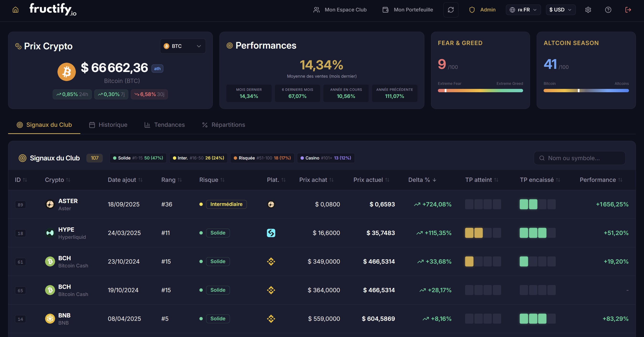Toggle the Solide #1-15 risk filter
Viewport: 644px width, 337px height.
tap(138, 158)
